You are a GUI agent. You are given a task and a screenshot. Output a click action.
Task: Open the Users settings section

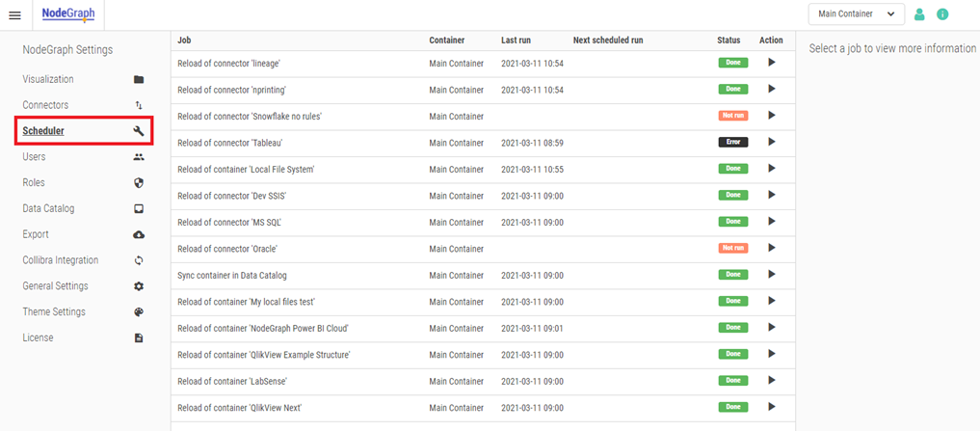pyautogui.click(x=34, y=156)
